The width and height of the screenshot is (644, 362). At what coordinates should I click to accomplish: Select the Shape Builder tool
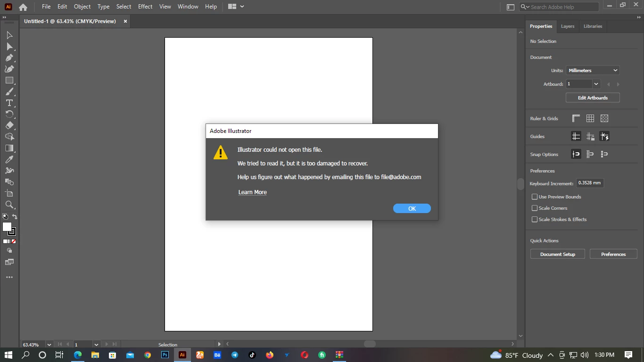[9, 137]
